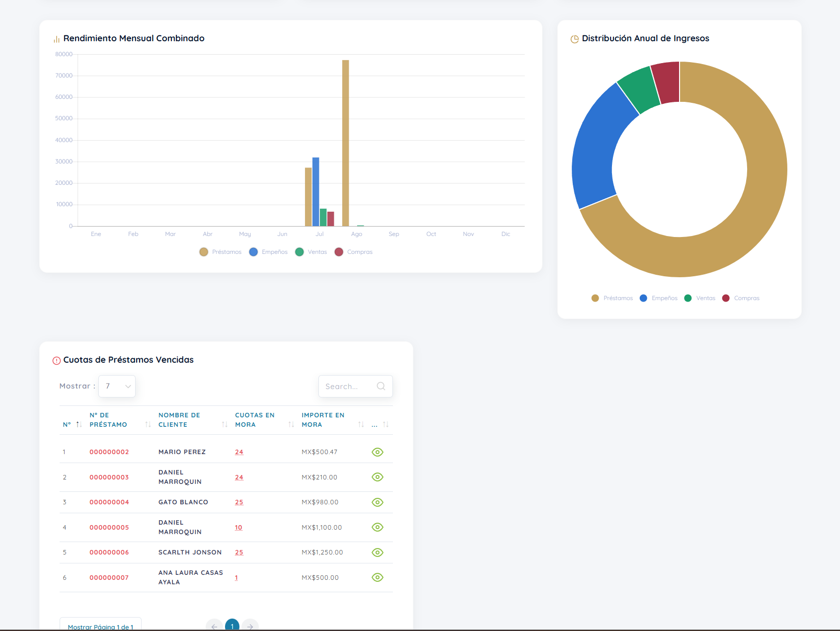Sort the last actions column arrows
Screen dimensions: 840x631
[385, 424]
